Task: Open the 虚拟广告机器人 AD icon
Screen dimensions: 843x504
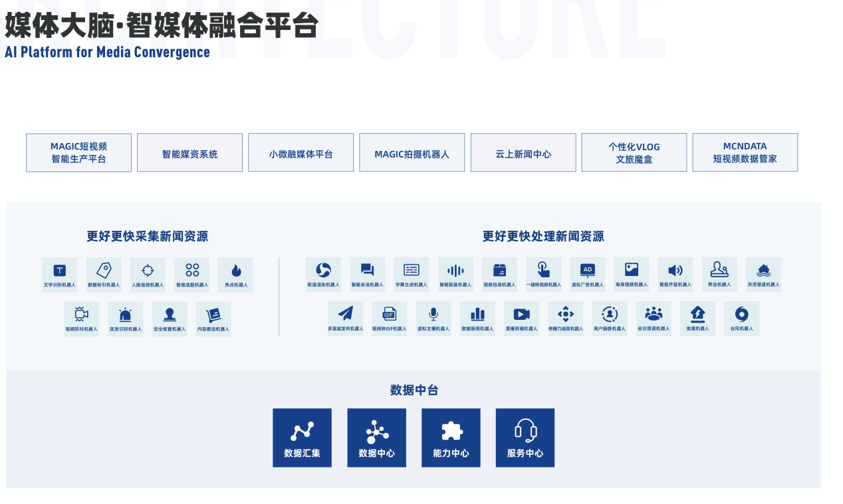Action: point(588,270)
